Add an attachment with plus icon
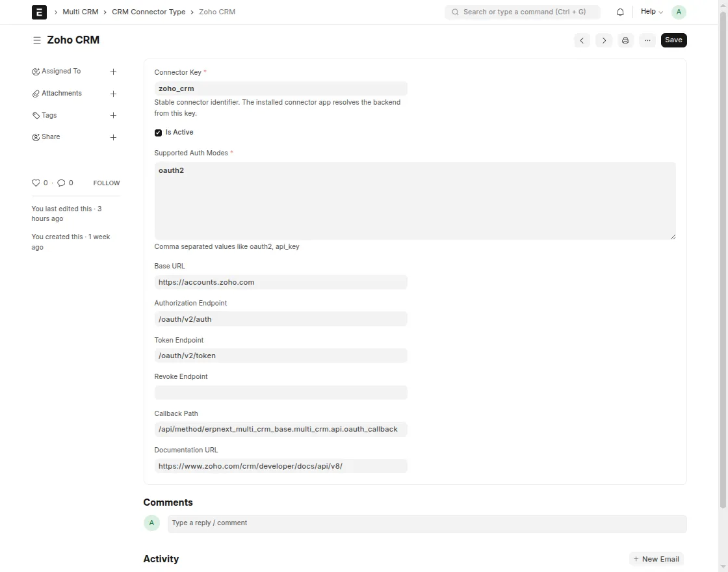Viewport: 728px width, 572px height. tap(113, 94)
